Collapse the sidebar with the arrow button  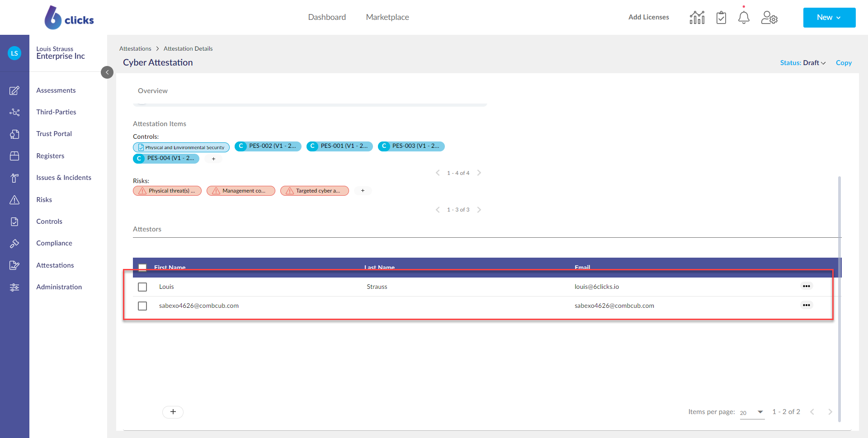107,72
